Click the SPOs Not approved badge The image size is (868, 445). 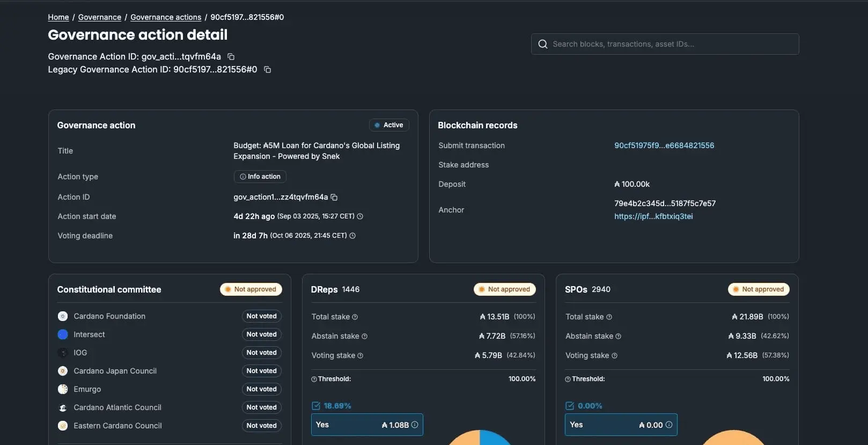[x=759, y=289]
